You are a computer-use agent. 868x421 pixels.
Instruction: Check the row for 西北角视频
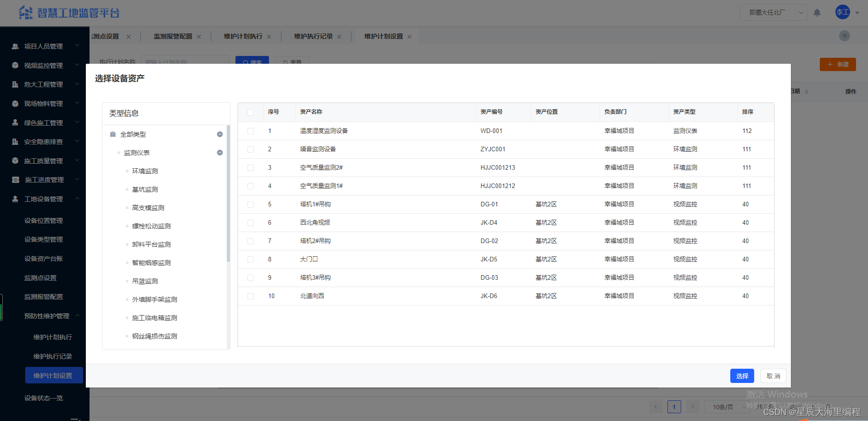(x=251, y=223)
